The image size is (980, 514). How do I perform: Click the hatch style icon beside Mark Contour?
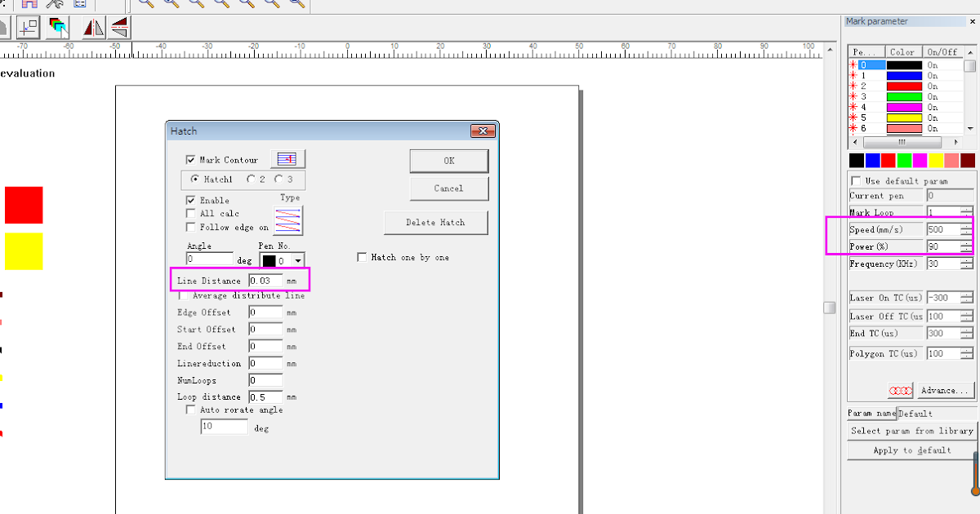pyautogui.click(x=287, y=157)
